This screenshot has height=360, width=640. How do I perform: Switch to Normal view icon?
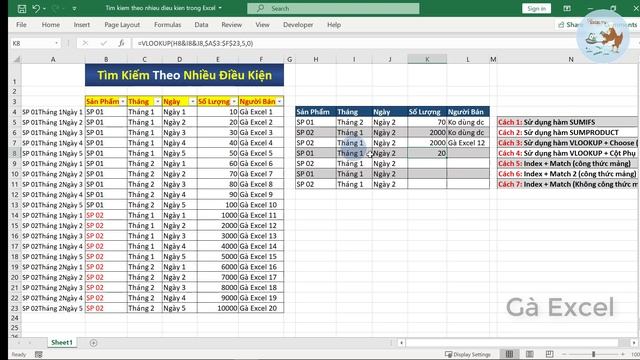(509, 354)
